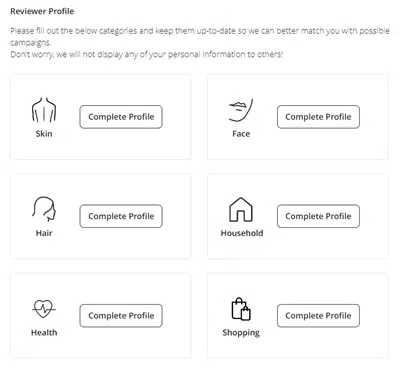Screen dimensions: 400x369
Task: Select the Household category label
Action: (242, 233)
